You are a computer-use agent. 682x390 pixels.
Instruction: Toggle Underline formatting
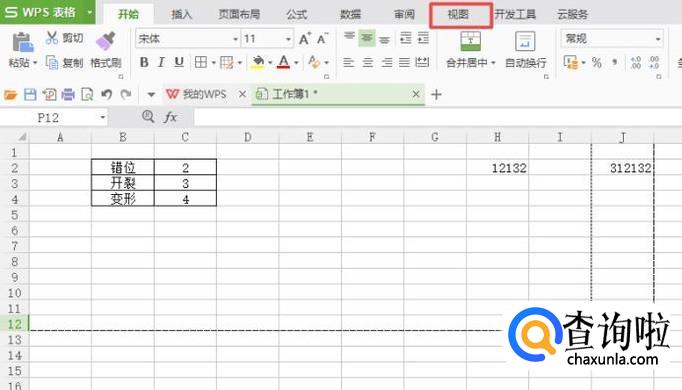179,63
